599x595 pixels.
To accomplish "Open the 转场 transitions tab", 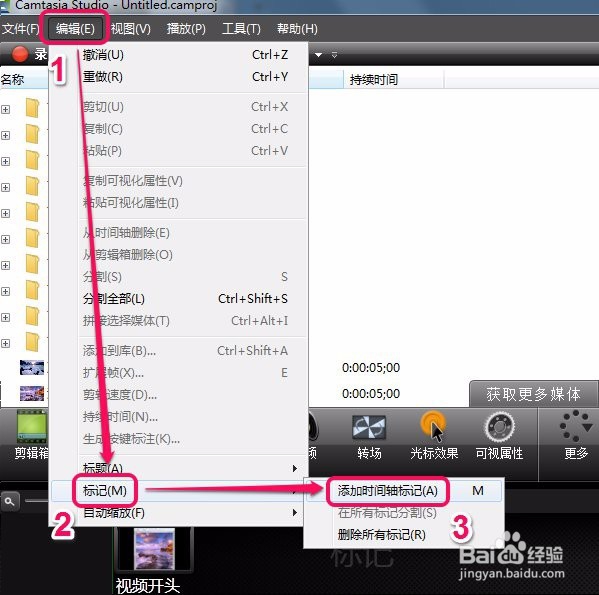I will [369, 437].
